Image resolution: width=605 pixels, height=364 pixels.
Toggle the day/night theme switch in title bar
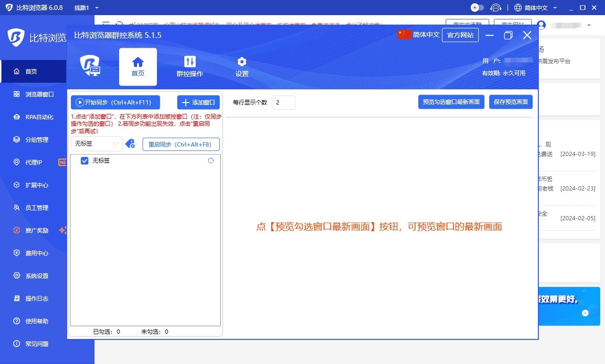click(477, 8)
